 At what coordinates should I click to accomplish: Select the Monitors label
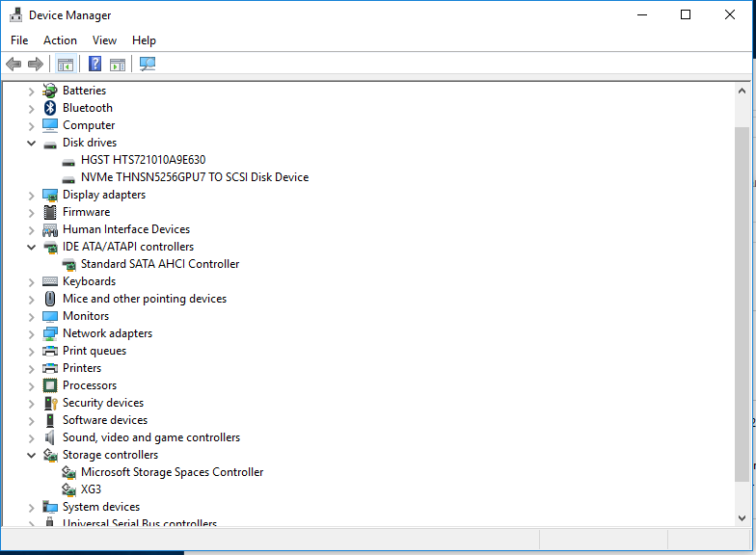point(86,316)
